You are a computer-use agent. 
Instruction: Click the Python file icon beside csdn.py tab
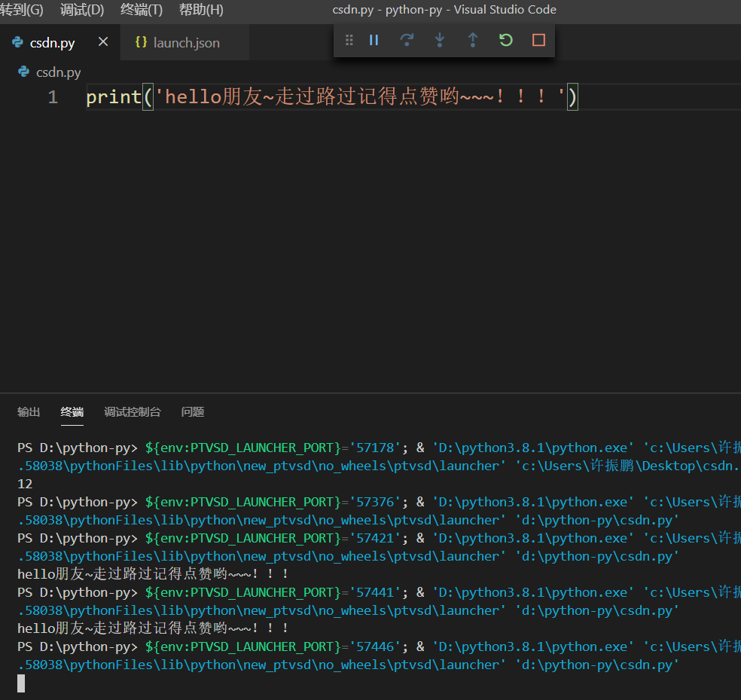pyautogui.click(x=17, y=43)
